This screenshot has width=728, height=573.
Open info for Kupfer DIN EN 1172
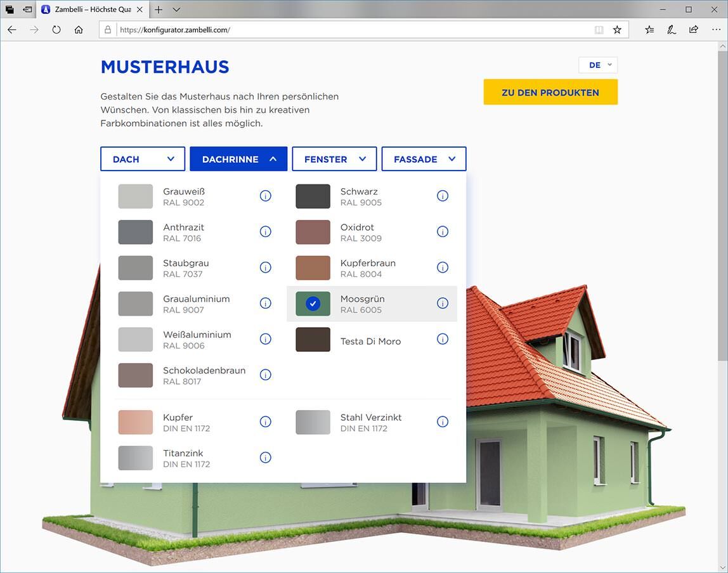click(x=266, y=422)
